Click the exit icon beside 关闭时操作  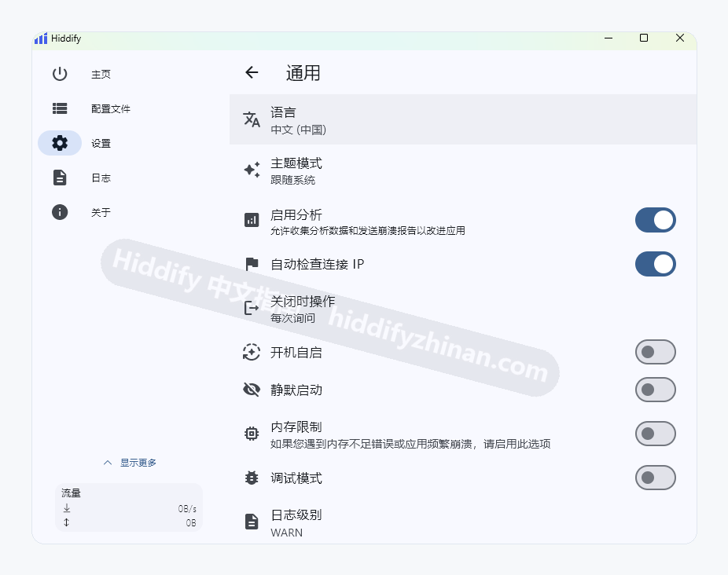251,308
